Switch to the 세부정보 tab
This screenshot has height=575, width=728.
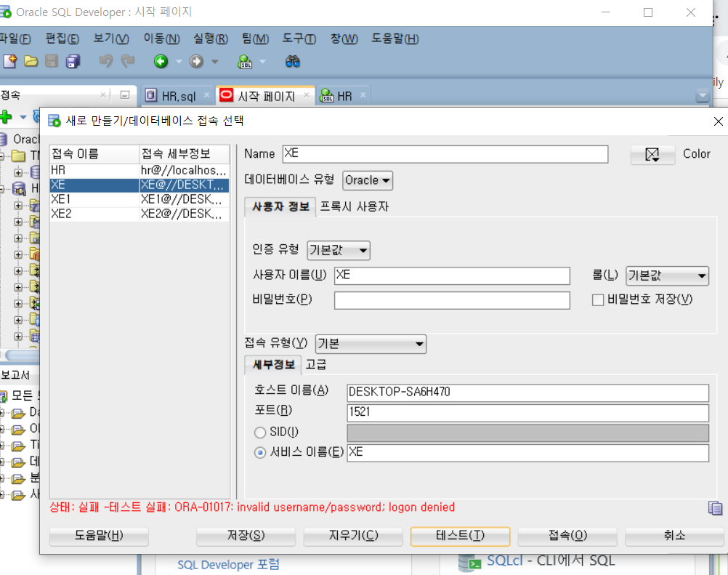tap(273, 365)
